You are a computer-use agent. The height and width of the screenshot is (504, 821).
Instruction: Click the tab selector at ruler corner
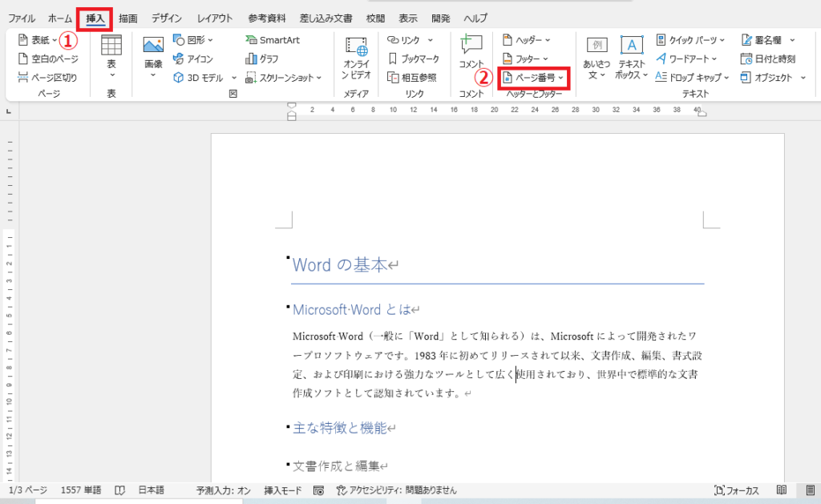[x=8, y=111]
